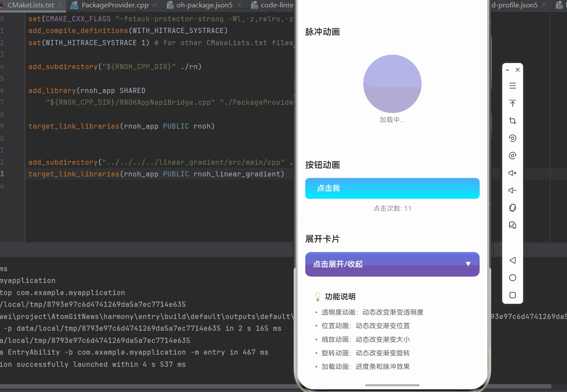Tap the emulator Home circle button
The image size is (567, 392).
(x=513, y=278)
